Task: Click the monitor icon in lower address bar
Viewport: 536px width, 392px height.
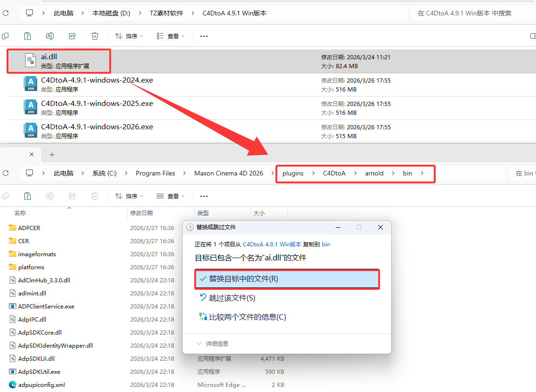Action: (x=29, y=173)
